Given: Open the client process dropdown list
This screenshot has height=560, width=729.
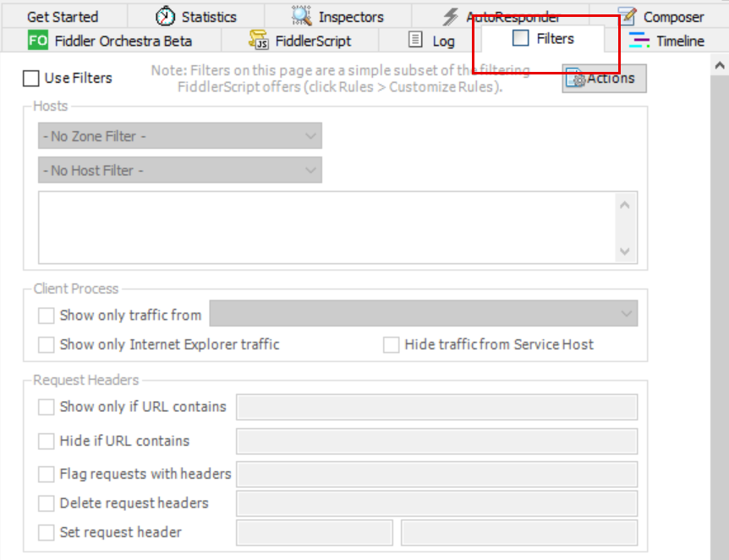Looking at the screenshot, I should coord(424,313).
